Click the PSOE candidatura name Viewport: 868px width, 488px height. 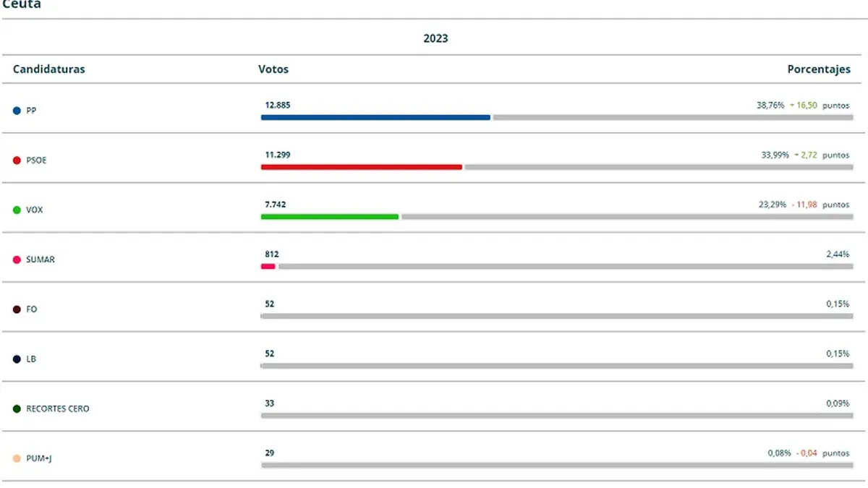[36, 160]
